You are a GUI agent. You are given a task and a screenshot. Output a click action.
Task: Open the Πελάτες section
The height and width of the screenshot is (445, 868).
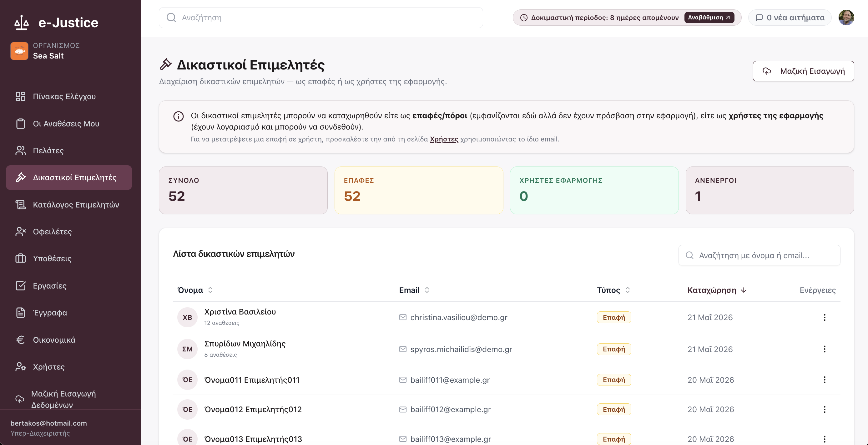point(69,150)
